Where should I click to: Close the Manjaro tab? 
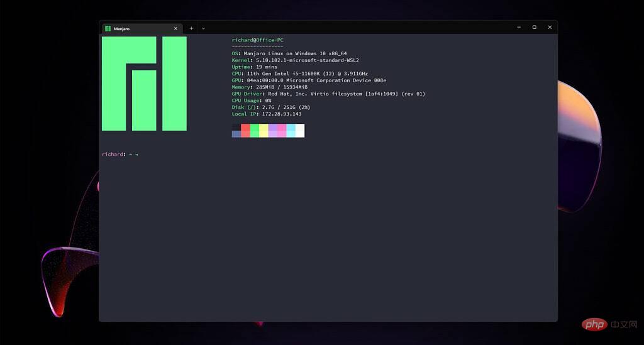pos(175,29)
